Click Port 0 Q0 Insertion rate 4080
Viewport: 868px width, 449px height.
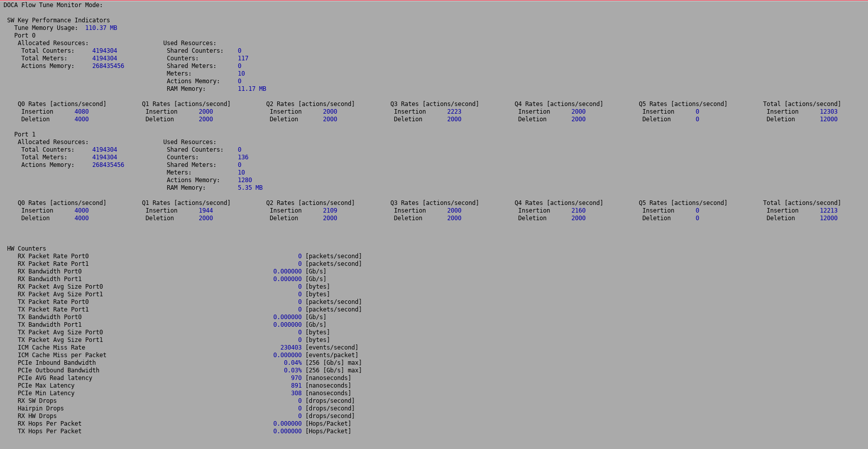[82, 112]
